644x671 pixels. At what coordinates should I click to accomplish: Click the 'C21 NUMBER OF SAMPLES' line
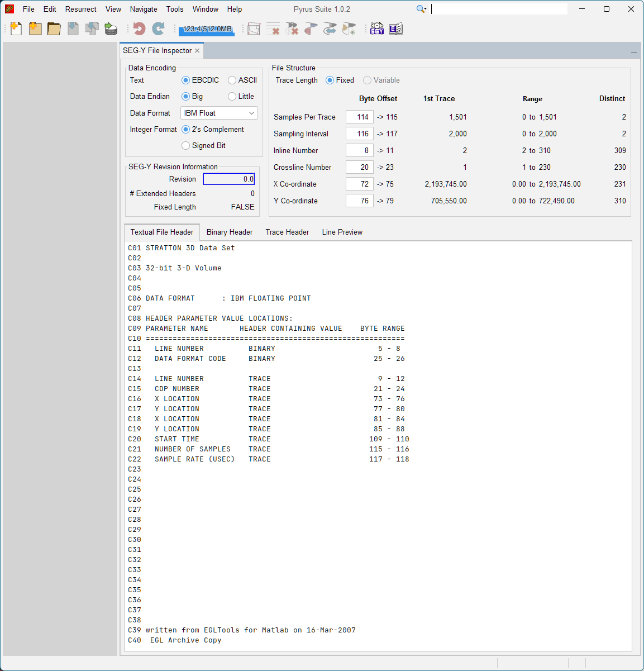[269, 449]
